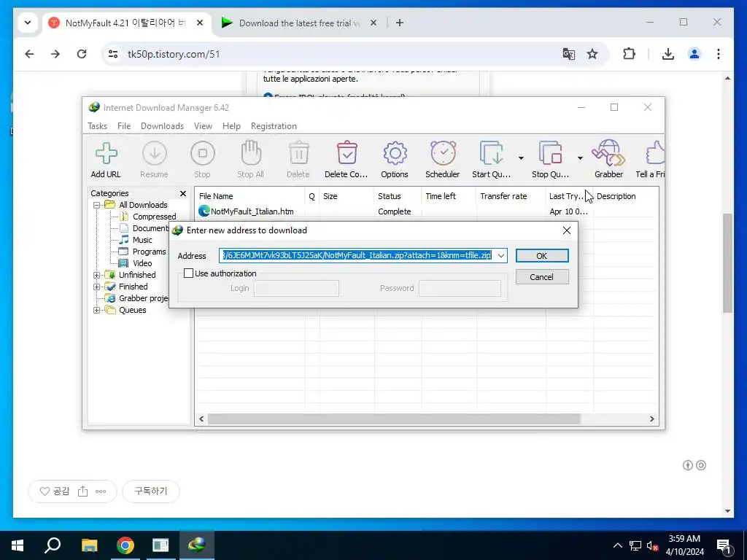747x560 pixels.
Task: Click the Description column header
Action: tap(626, 196)
